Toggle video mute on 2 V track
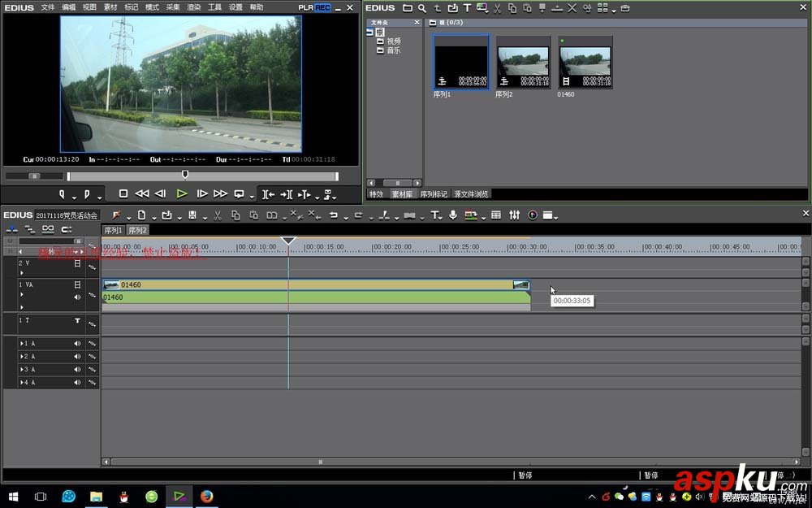Viewport: 812px width, 508px height. pyautogui.click(x=77, y=263)
